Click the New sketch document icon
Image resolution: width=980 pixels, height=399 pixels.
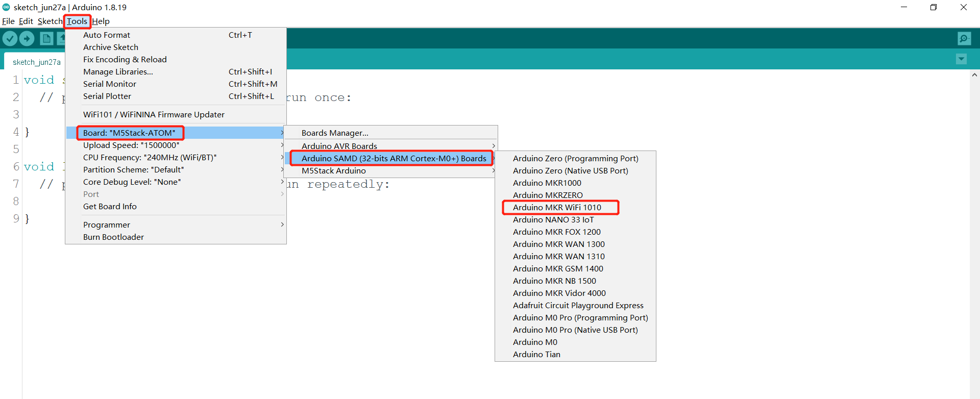tap(46, 38)
